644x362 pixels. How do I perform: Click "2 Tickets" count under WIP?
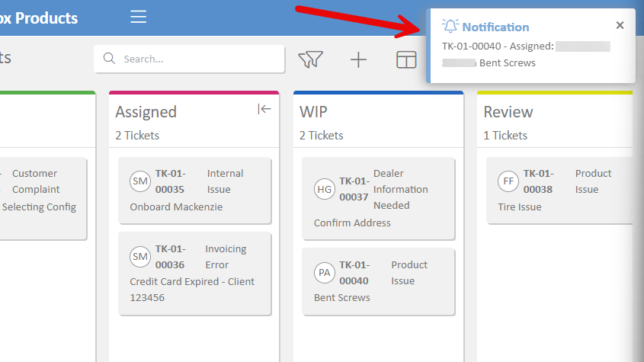[321, 135]
